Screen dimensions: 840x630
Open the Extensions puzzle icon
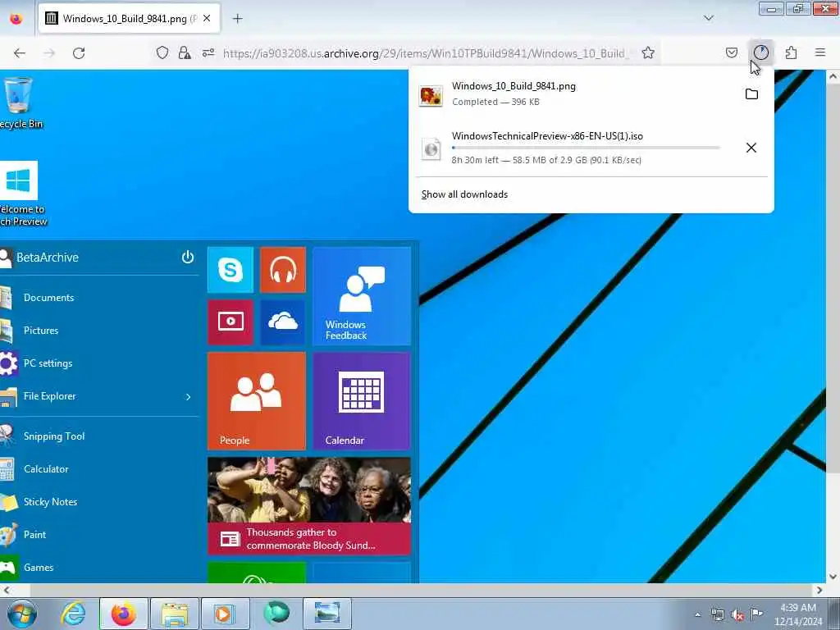coord(791,52)
